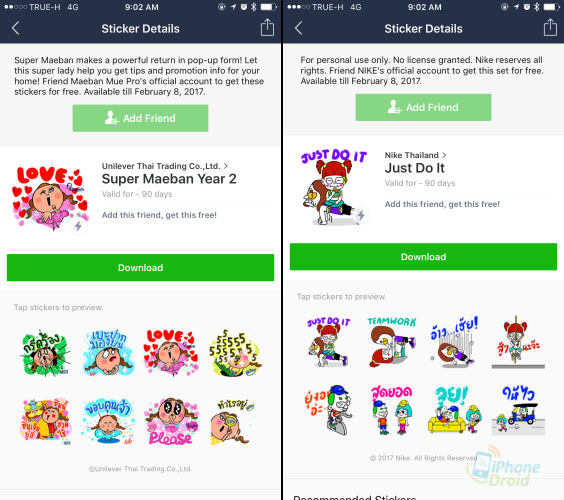The width and height of the screenshot is (564, 500).
Task: Tap Super Maeban LOVE main sticker image
Action: coord(50,198)
